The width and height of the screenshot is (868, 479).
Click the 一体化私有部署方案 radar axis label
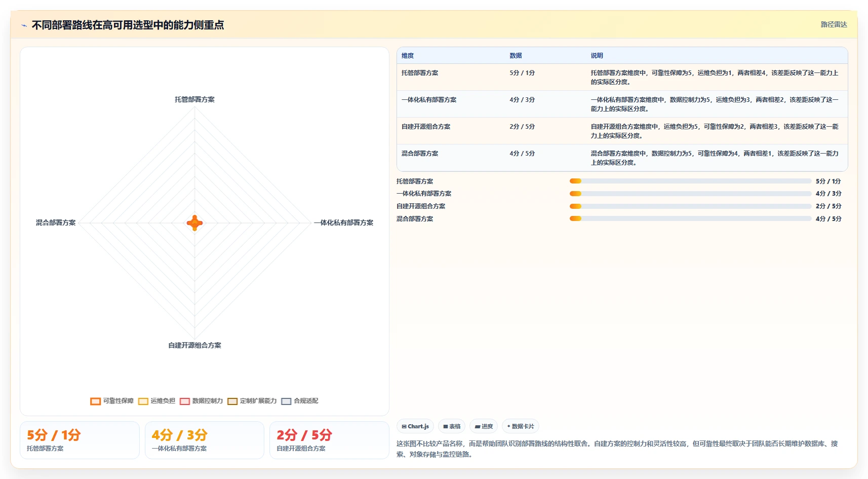[343, 223]
